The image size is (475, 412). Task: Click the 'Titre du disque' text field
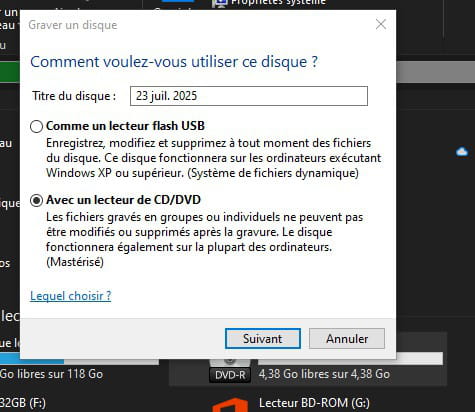click(249, 96)
